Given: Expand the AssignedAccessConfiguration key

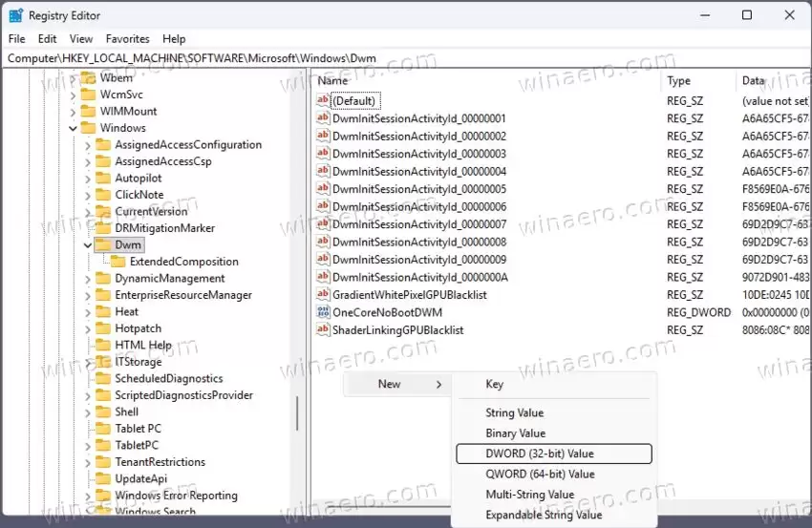Looking at the screenshot, I should pyautogui.click(x=88, y=145).
